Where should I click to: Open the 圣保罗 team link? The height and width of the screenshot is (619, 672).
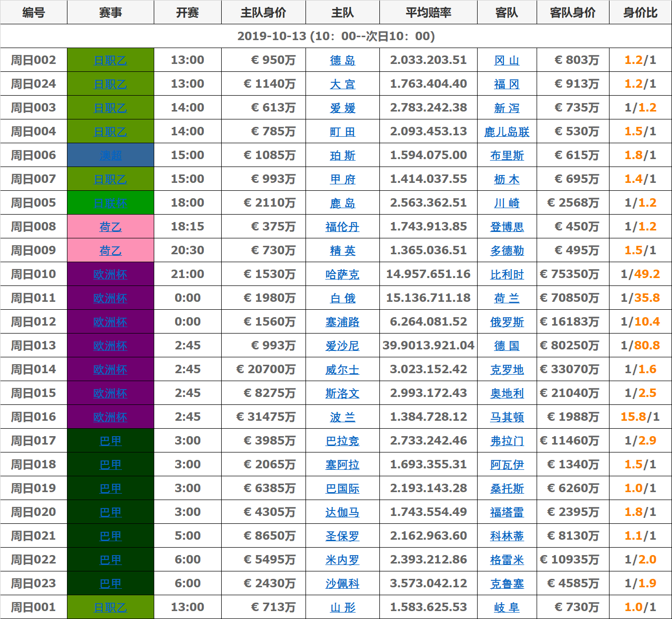click(x=343, y=536)
